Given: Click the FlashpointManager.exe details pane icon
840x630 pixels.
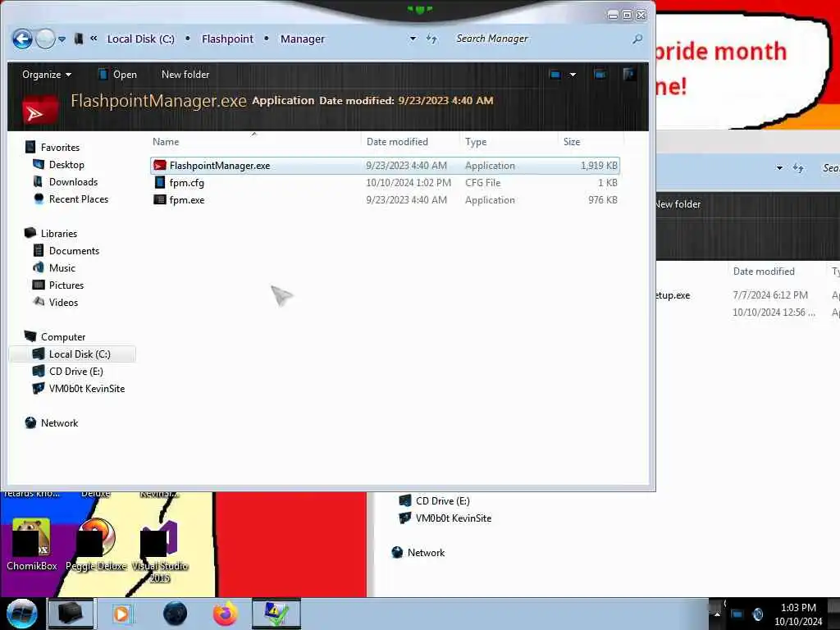Looking at the screenshot, I should click(x=41, y=110).
